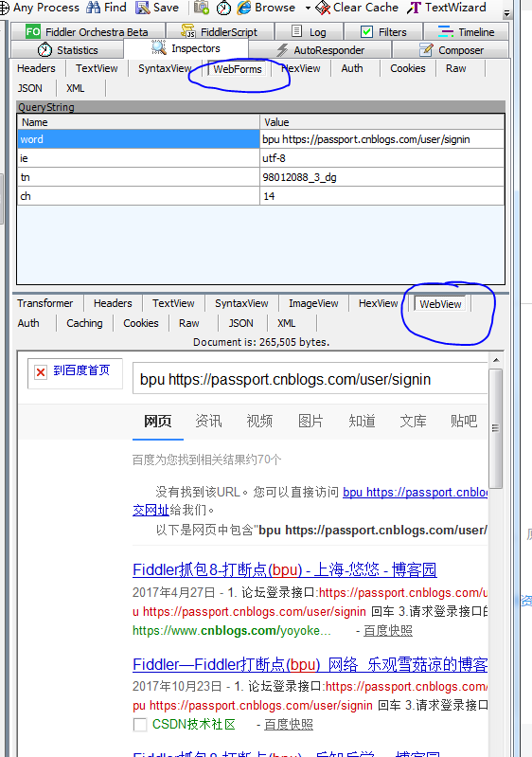Click the timer stopwatch toolbar icon

click(x=223, y=8)
